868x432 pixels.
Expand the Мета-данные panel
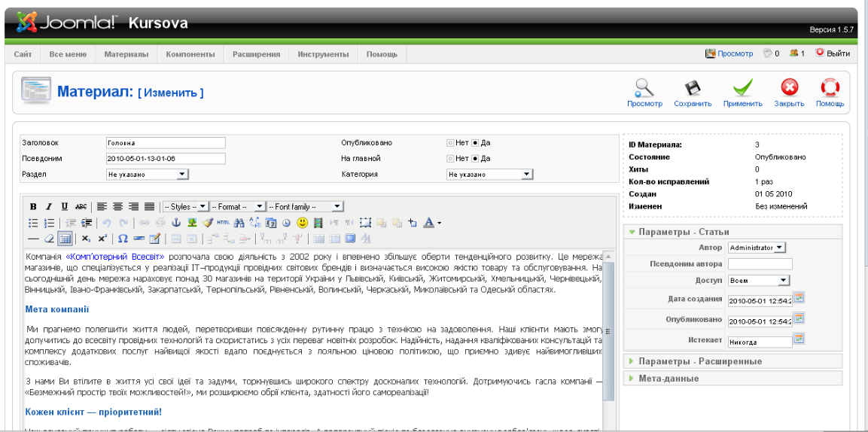(x=669, y=378)
